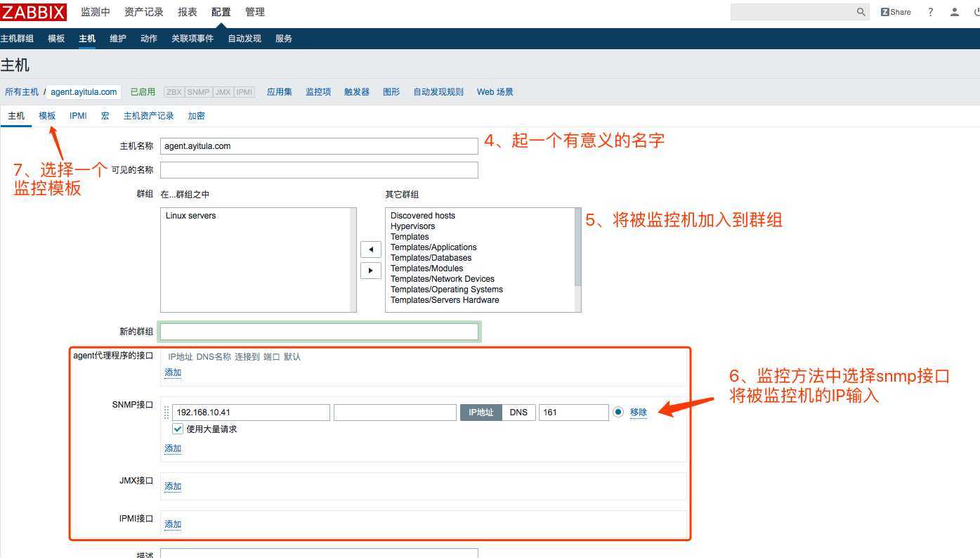
Task: Click the SNMP IP address field
Action: pos(251,413)
